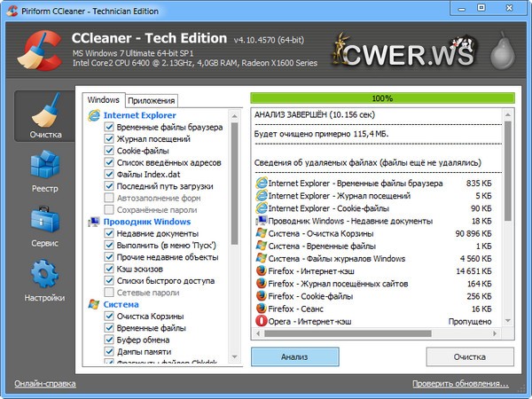Click down arrow of options list scrollbar
532x399 pixels.
(x=234, y=357)
